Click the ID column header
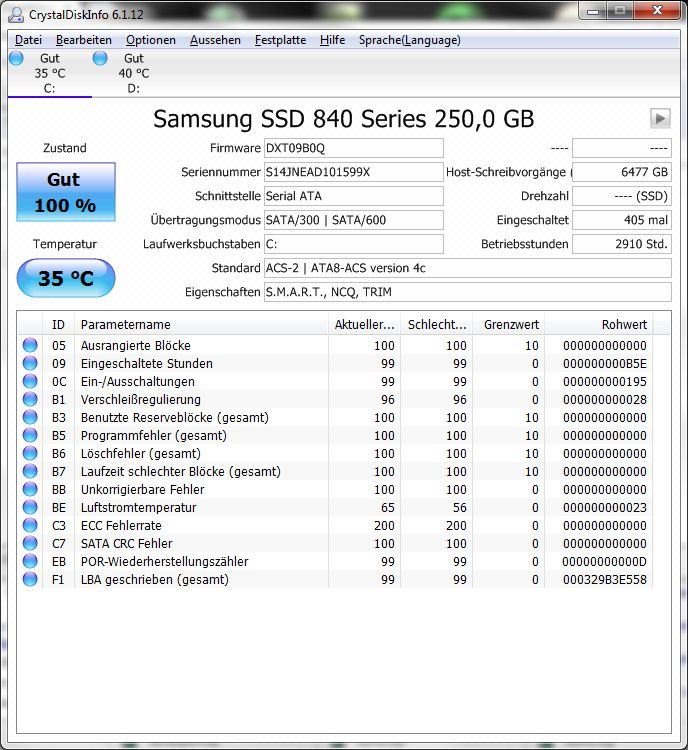The width and height of the screenshot is (688, 750). point(58,324)
